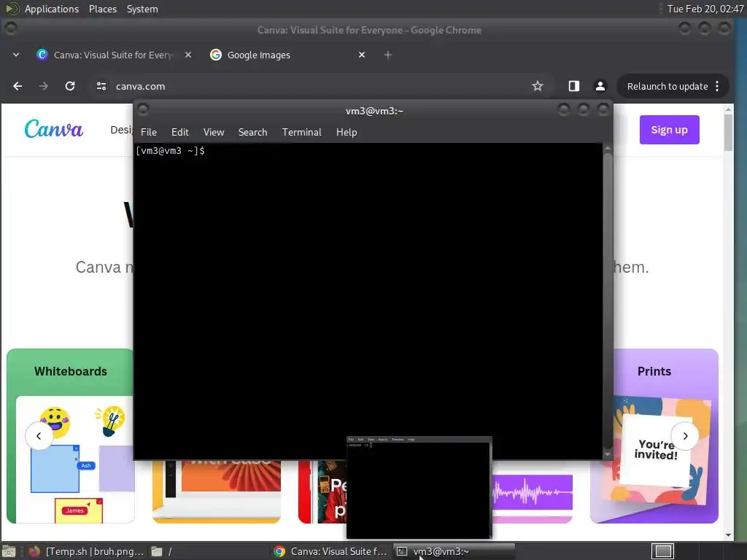
Task: View site information icon in address bar
Action: pos(101,86)
